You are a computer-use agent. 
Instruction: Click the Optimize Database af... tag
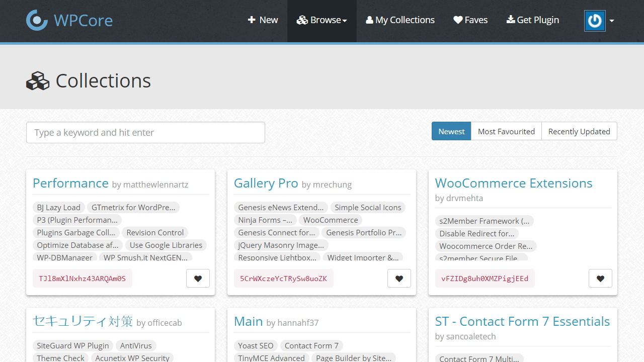(x=77, y=245)
